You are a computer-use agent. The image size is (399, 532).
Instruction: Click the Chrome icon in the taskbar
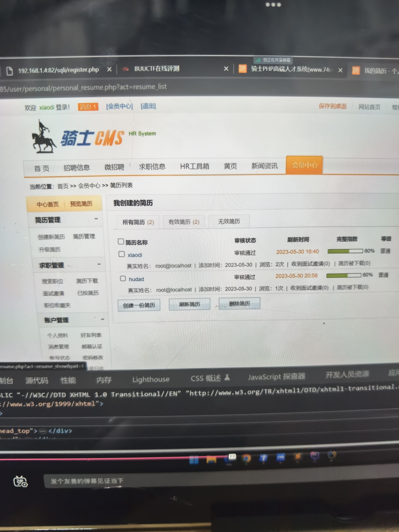(246, 458)
